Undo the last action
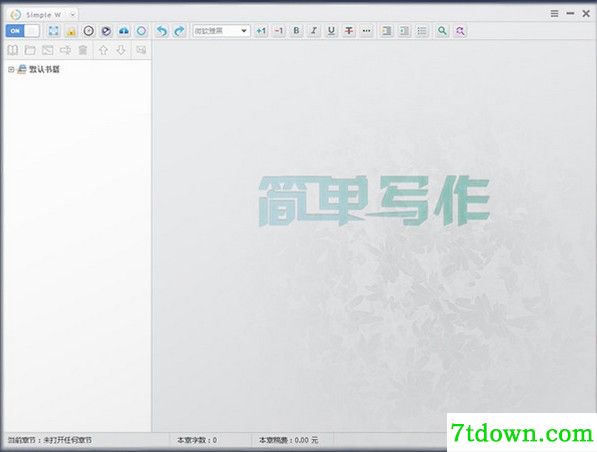Image resolution: width=597 pixels, height=452 pixels. (x=162, y=31)
